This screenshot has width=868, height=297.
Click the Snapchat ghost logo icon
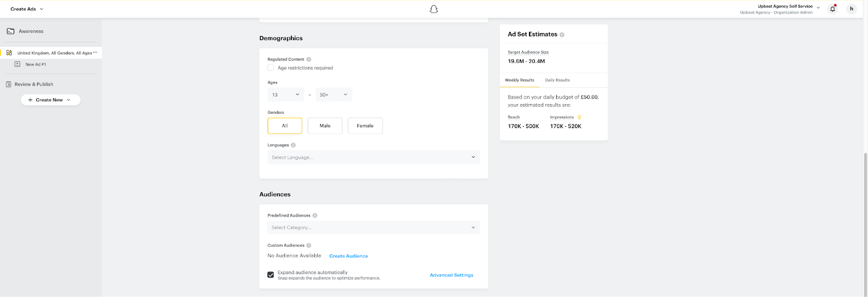[x=433, y=9]
